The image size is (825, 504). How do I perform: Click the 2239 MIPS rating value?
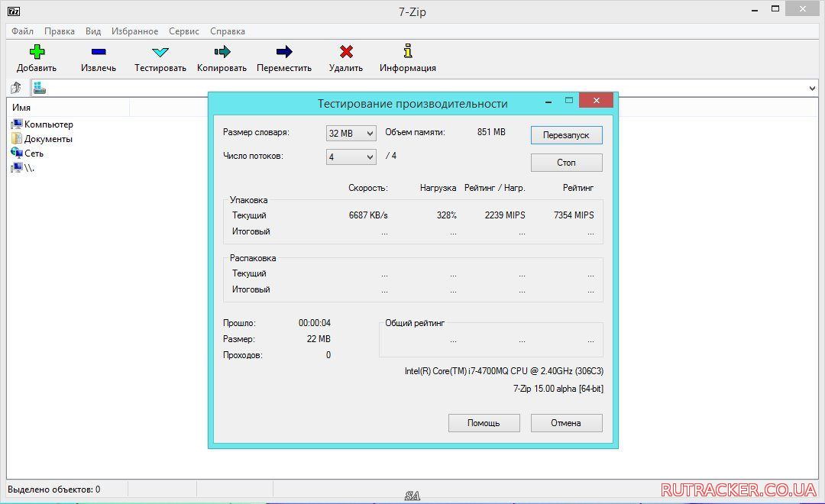(x=505, y=215)
